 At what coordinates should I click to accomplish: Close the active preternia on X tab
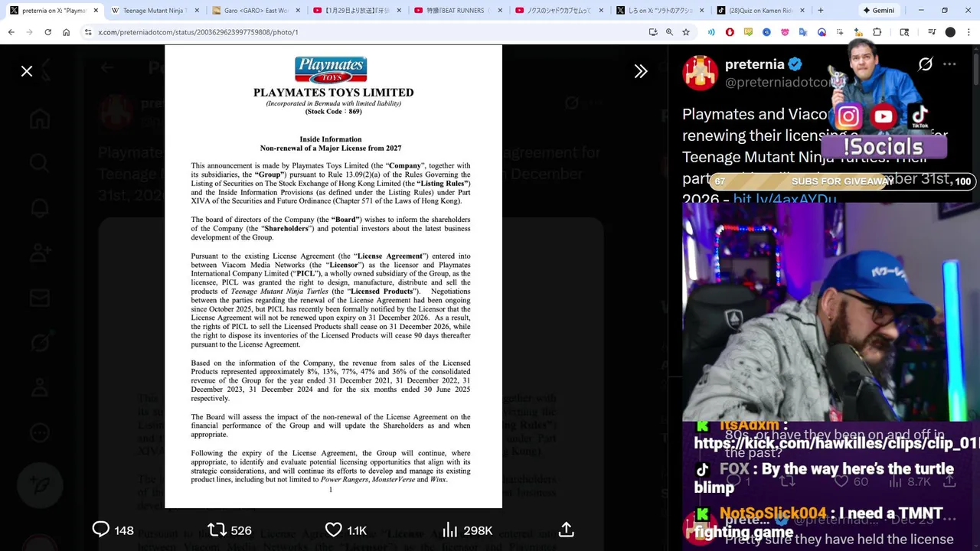click(96, 11)
